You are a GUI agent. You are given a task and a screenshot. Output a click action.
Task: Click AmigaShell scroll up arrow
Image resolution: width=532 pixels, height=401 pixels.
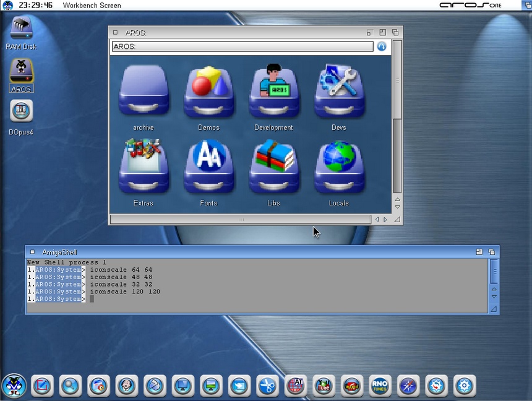point(494,288)
